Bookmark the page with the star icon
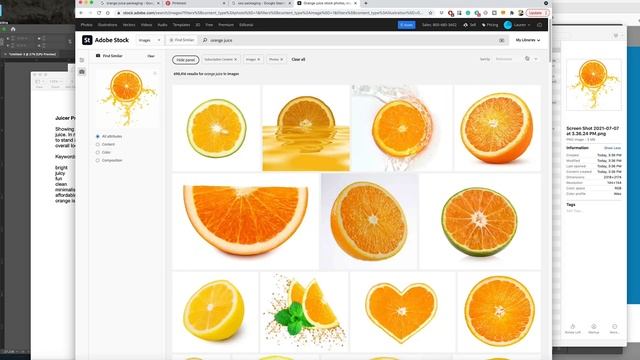The image size is (640, 360). pyautogui.click(x=430, y=13)
